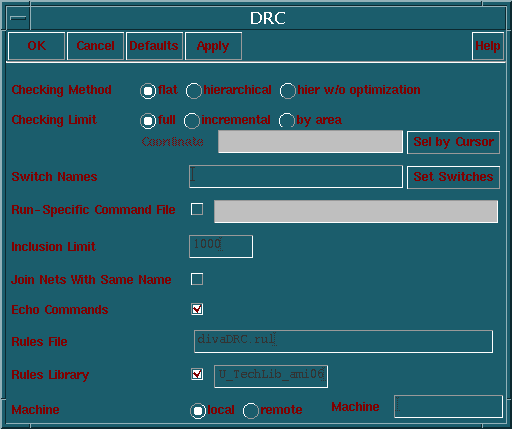Click the OK button

pyautogui.click(x=36, y=46)
